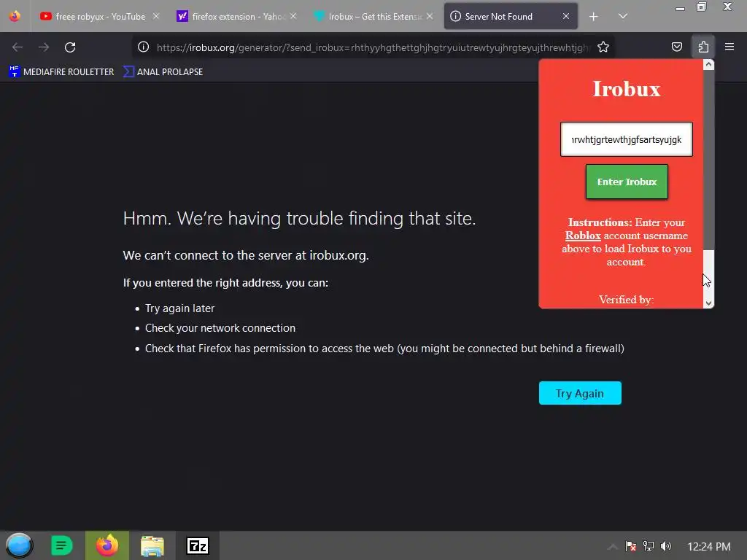Screen dimensions: 747x560
Task: Minimize the Firefox window
Action: [681, 7]
